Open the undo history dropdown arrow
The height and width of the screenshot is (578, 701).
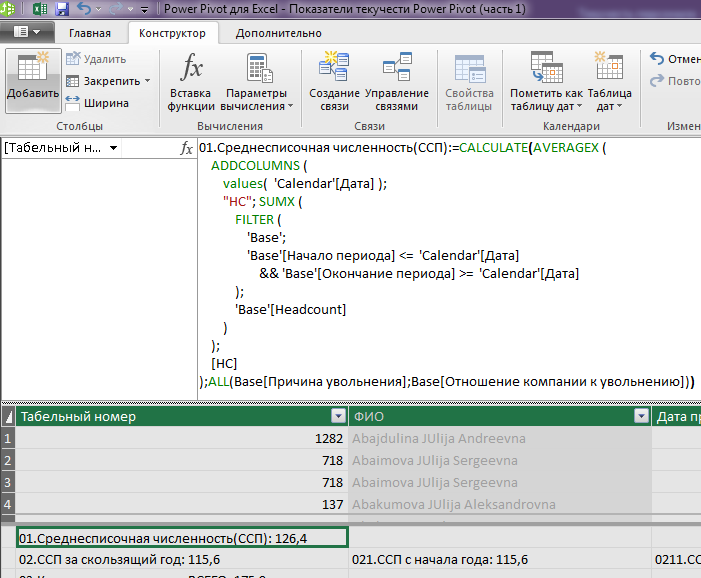tap(99, 9)
